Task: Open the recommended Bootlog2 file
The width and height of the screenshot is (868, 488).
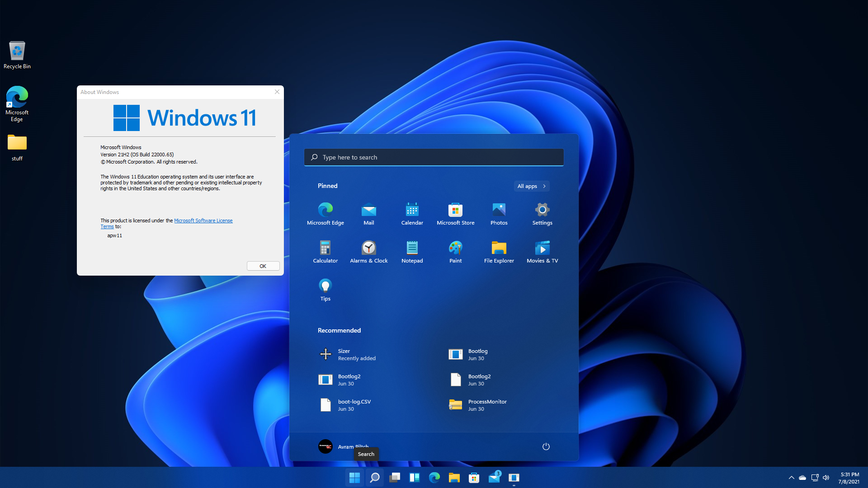Action: coord(349,380)
